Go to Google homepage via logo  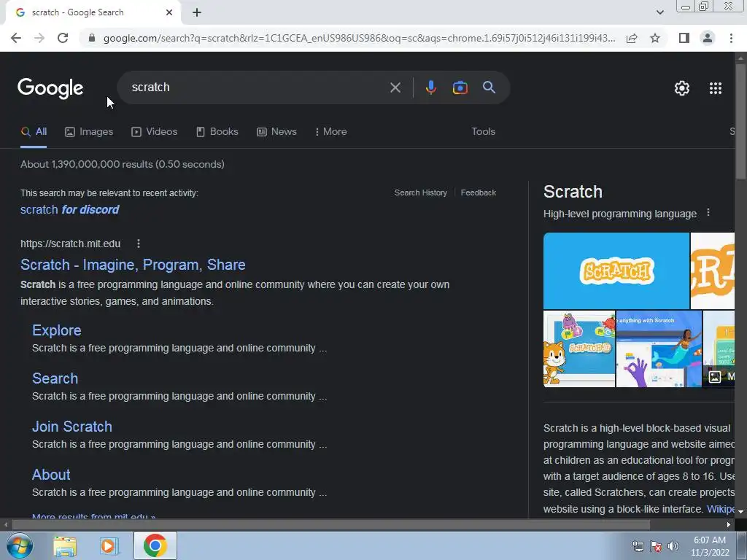[50, 88]
